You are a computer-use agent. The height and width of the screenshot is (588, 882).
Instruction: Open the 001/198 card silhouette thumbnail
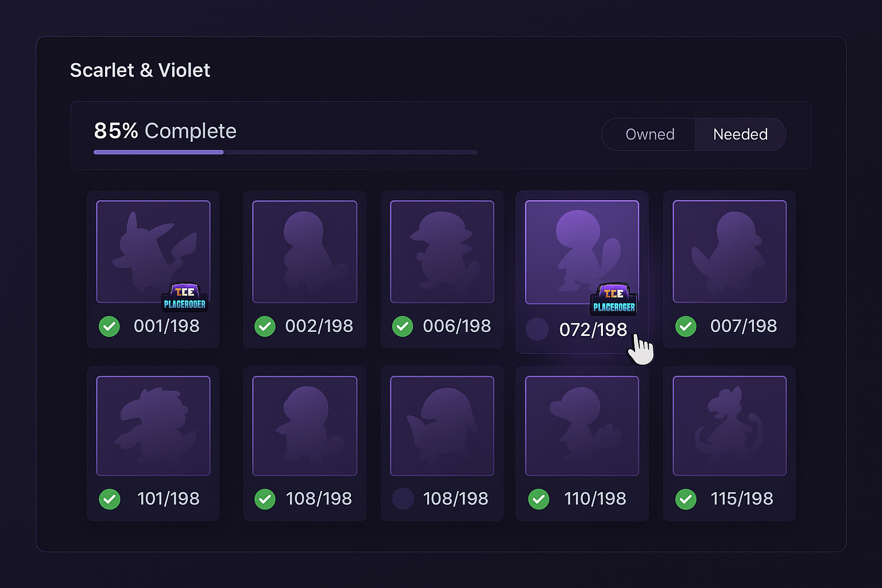[153, 251]
